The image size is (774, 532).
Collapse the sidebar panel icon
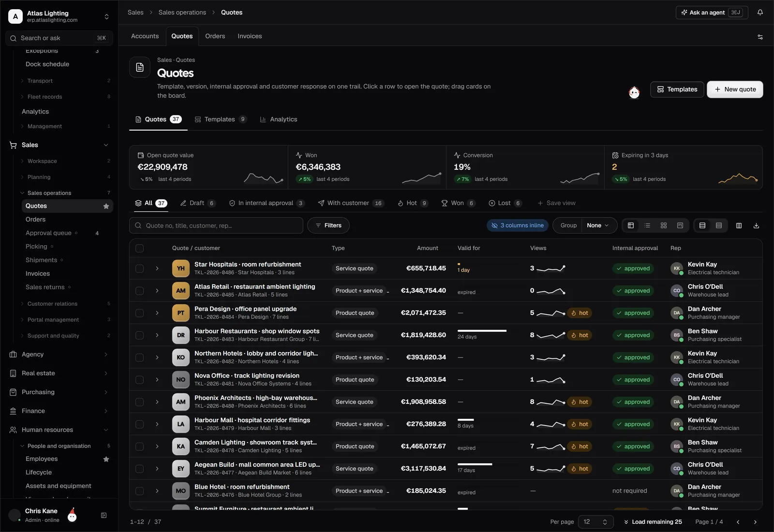tap(104, 516)
